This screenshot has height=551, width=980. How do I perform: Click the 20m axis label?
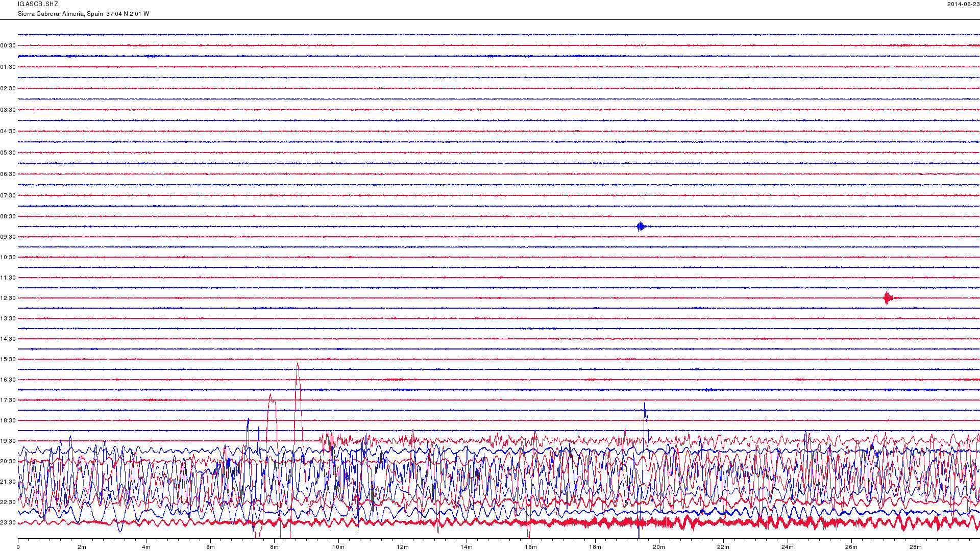click(x=659, y=547)
